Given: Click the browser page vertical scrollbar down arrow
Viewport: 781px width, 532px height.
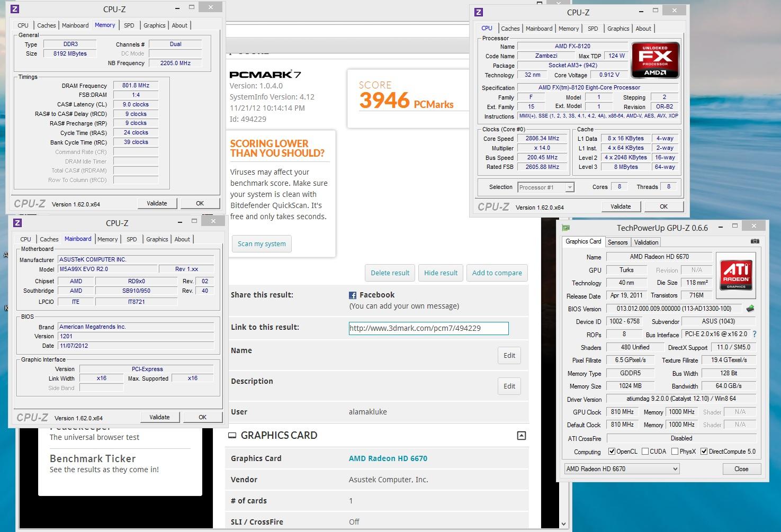Looking at the screenshot, I should click(563, 524).
